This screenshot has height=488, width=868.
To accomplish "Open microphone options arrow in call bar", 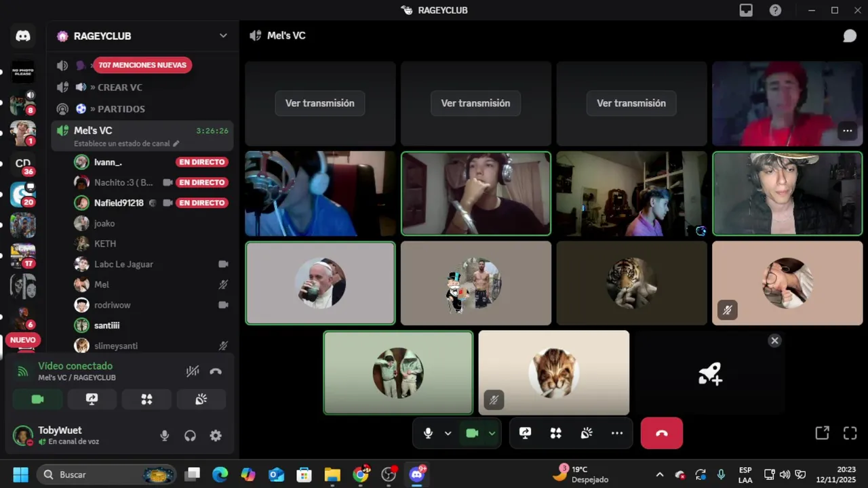I will tap(448, 433).
